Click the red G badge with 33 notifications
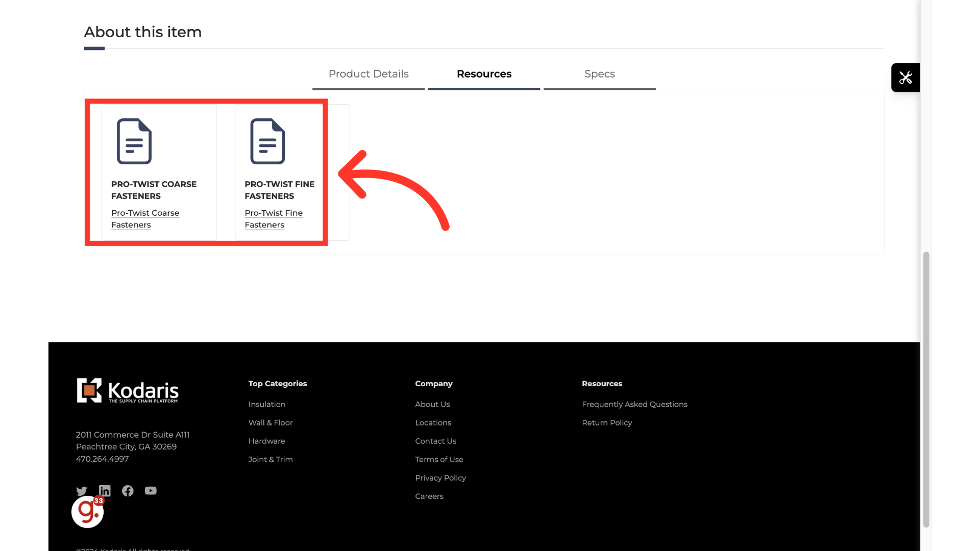The height and width of the screenshot is (551, 980). pyautogui.click(x=87, y=512)
